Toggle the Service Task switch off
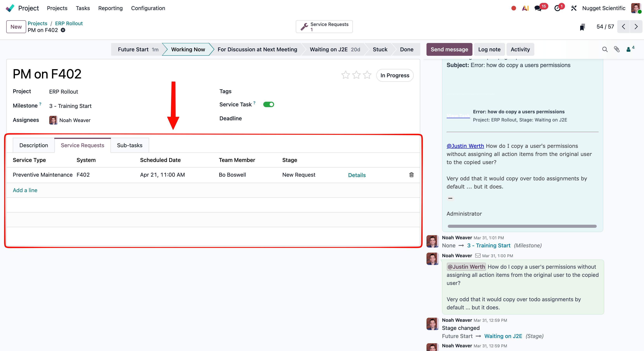644x351 pixels. point(268,104)
